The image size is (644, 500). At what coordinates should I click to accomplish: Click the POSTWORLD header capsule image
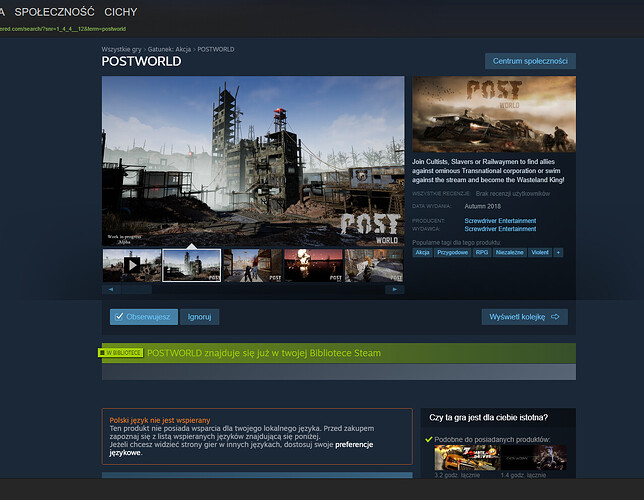[x=494, y=114]
